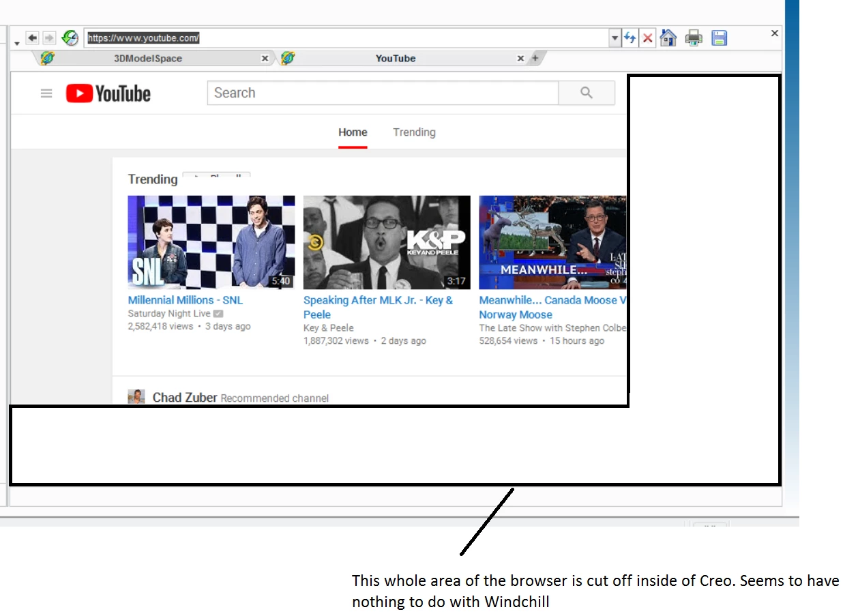Image resolution: width=858 pixels, height=616 pixels.
Task: Close the 3DModelSpace tab
Action: tap(265, 59)
